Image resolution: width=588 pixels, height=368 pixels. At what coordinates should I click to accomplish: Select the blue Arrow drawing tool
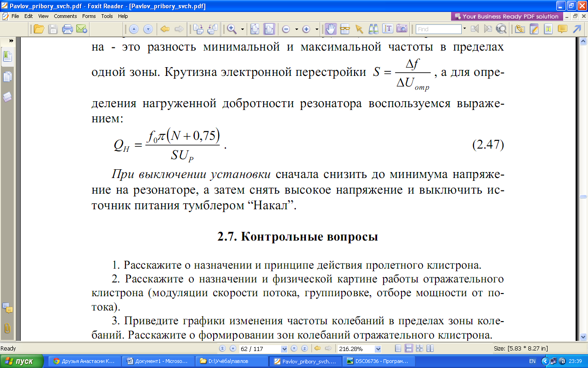pyautogui.click(x=577, y=29)
